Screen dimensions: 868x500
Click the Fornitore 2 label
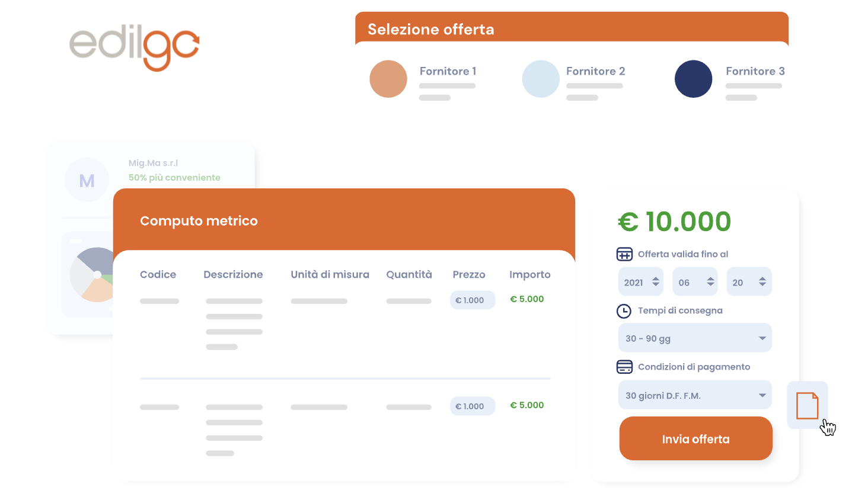pyautogui.click(x=595, y=71)
